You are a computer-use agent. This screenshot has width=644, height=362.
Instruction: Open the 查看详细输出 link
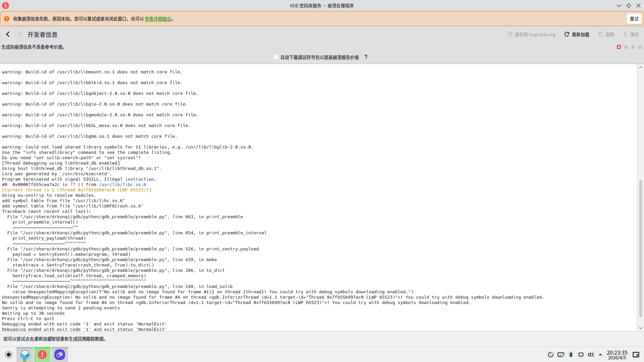(x=158, y=19)
